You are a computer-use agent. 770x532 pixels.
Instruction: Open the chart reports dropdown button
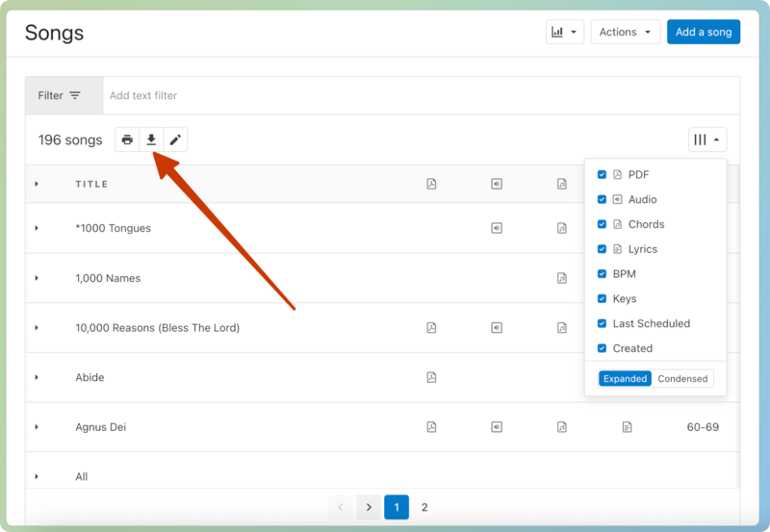pos(564,32)
